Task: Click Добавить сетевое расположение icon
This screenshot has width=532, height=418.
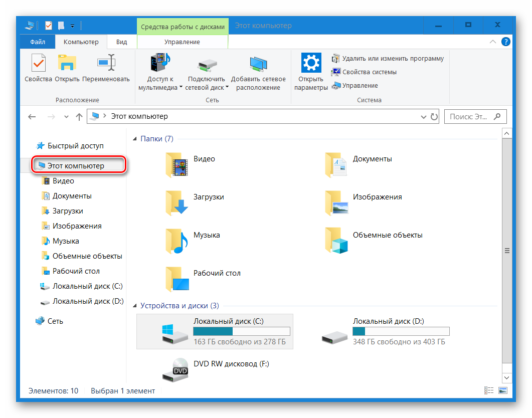Action: (258, 65)
